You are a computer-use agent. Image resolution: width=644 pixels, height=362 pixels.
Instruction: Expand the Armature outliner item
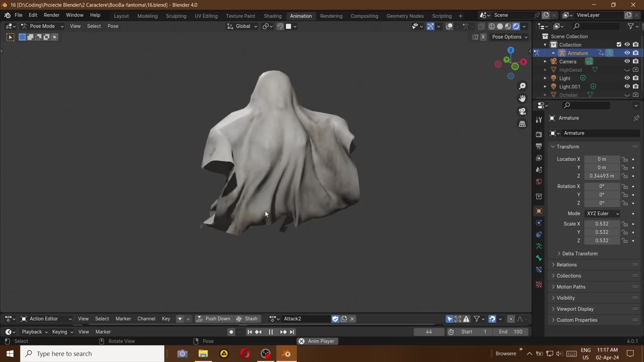(553, 53)
